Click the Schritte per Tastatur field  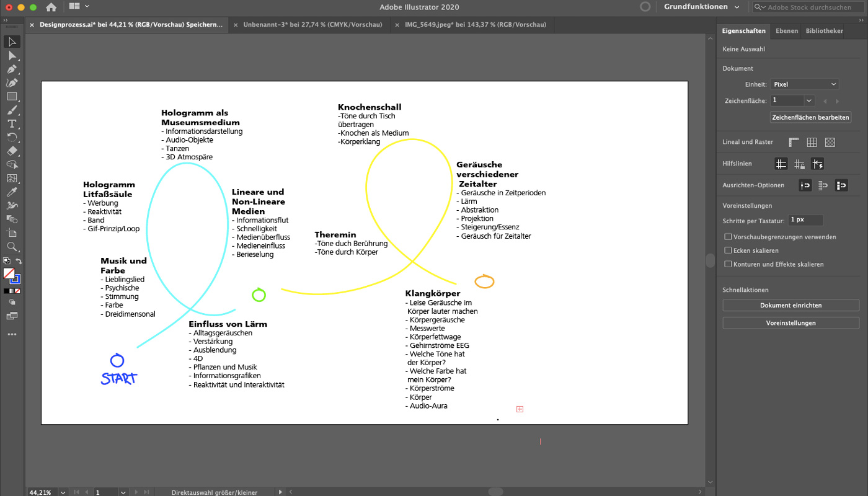click(x=806, y=220)
